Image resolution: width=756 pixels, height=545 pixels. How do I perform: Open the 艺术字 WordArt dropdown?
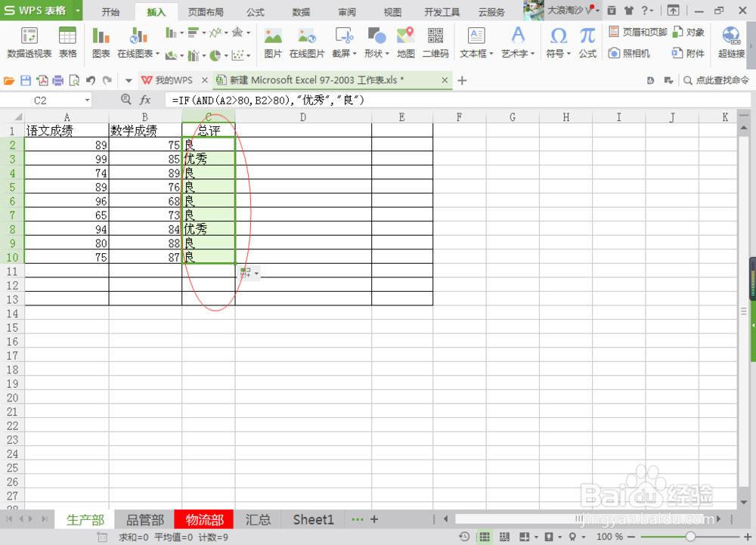[x=518, y=42]
